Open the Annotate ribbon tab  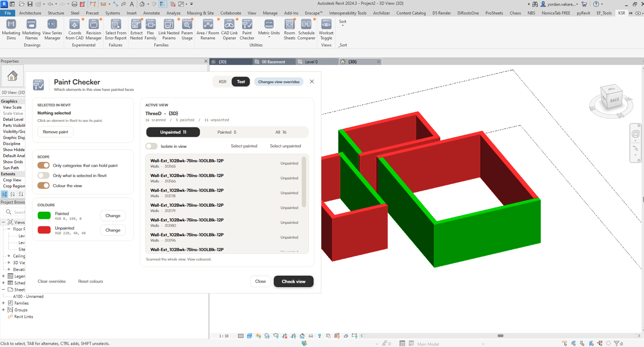[151, 13]
